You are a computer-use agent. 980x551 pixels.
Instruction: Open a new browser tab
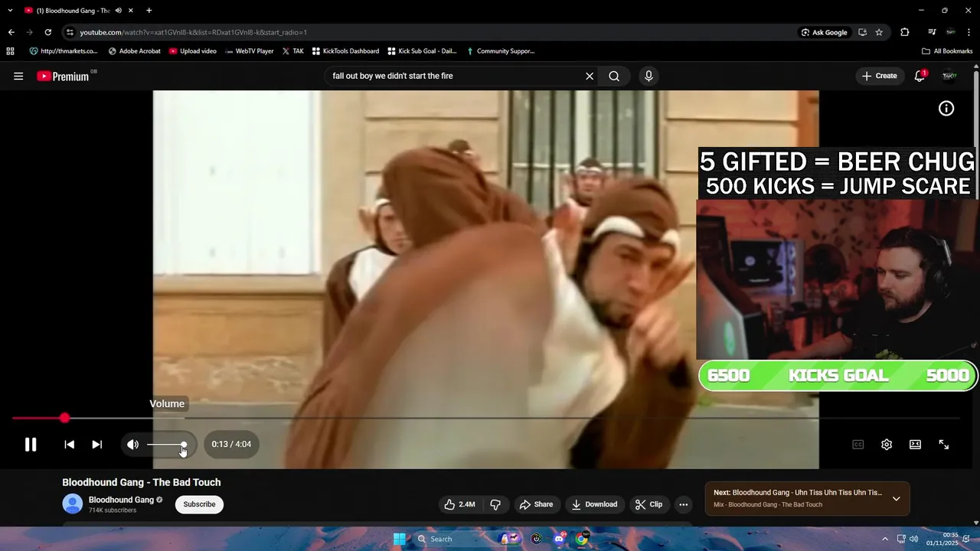click(149, 11)
